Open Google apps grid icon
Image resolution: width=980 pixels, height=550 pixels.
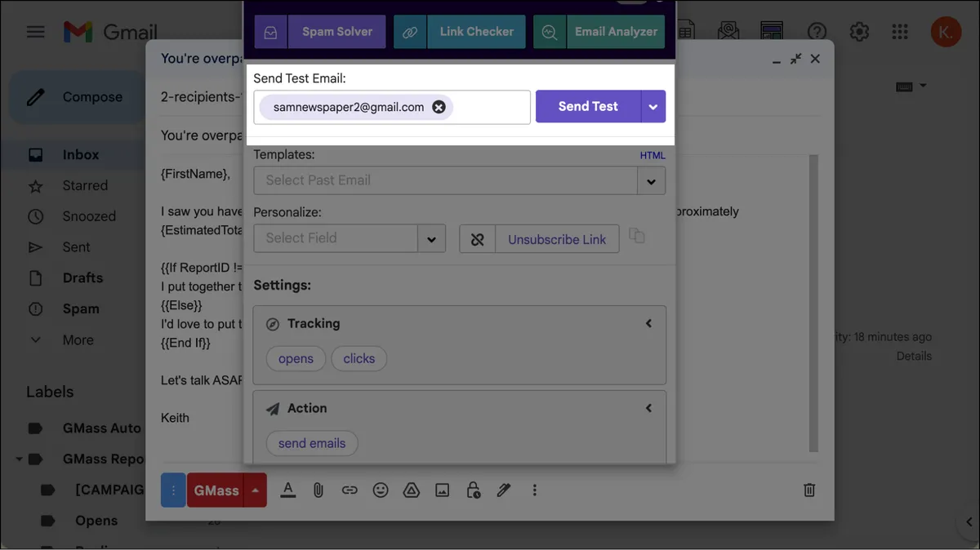click(900, 32)
